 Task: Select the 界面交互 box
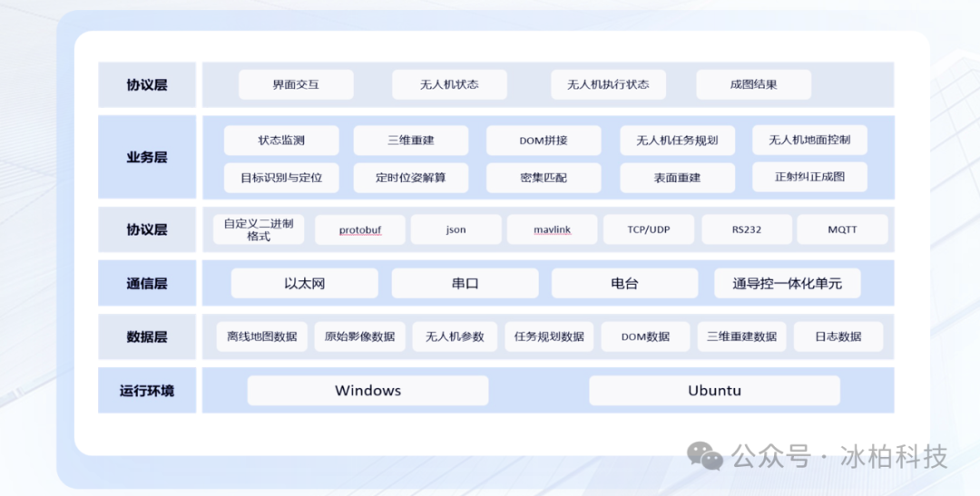(296, 84)
